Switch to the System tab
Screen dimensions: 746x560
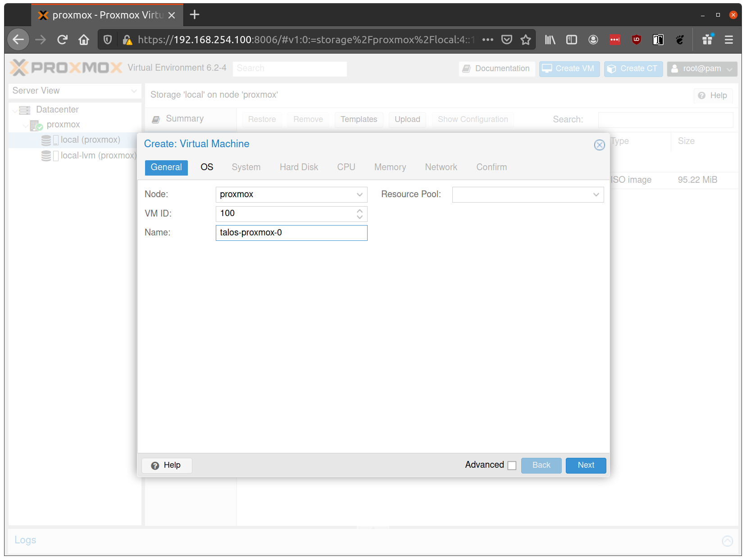click(x=246, y=167)
